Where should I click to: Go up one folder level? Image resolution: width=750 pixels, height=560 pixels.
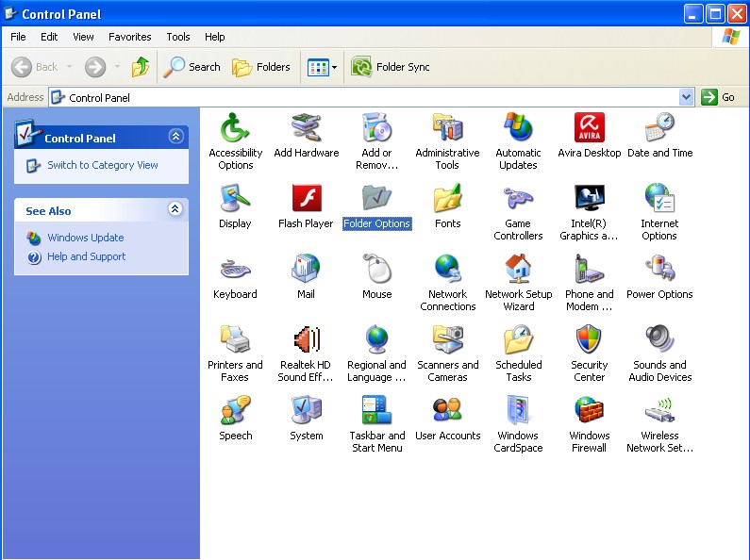pos(141,67)
